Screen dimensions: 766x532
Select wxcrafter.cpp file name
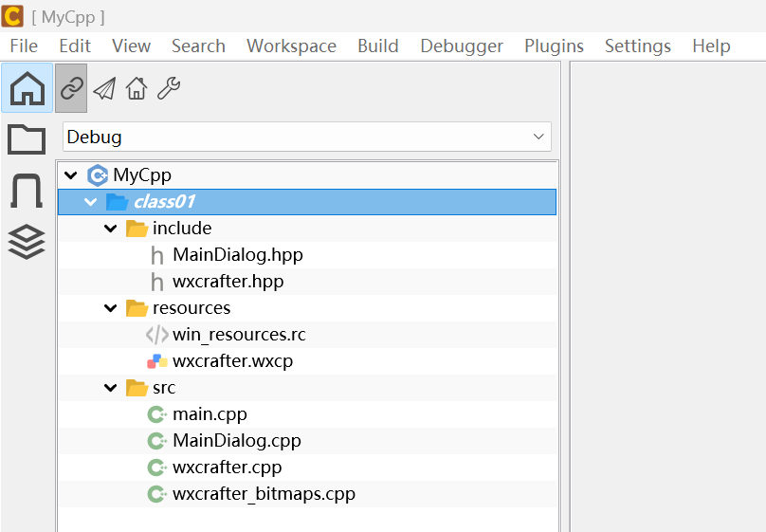click(227, 467)
